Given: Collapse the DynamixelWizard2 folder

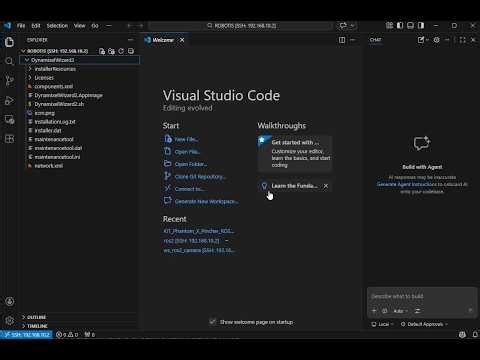Looking at the screenshot, I should [27, 60].
